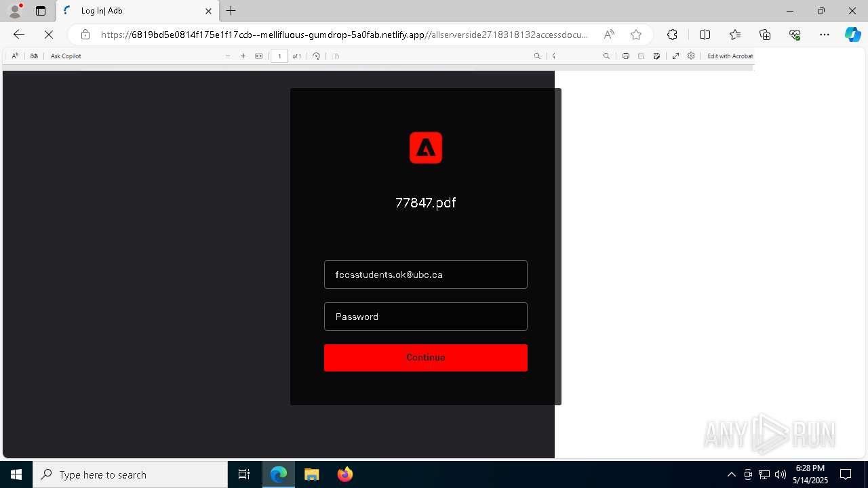Image resolution: width=868 pixels, height=488 pixels.
Task: Click the Print icon in PDF toolbar
Action: 625,56
